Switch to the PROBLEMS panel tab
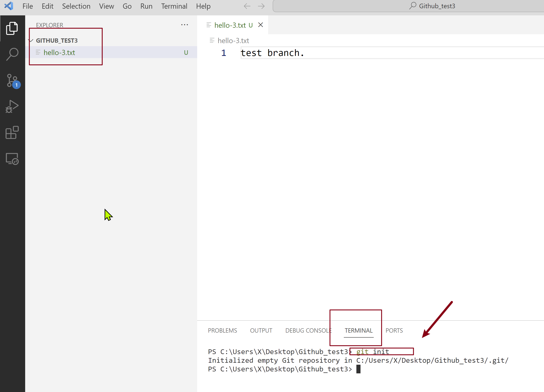Viewport: 544px width, 392px height. pyautogui.click(x=222, y=330)
